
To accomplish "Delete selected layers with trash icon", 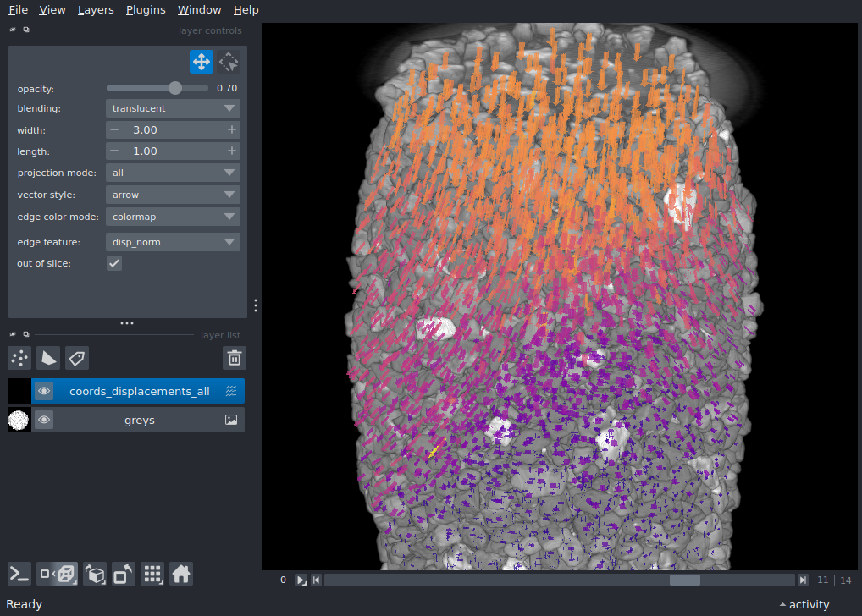I will coord(235,358).
